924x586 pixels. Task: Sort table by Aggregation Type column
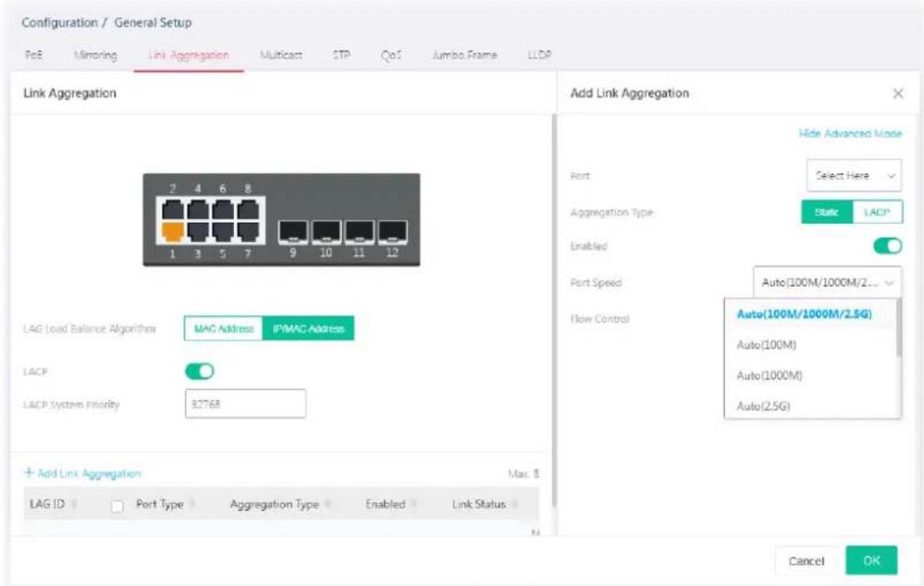point(328,504)
